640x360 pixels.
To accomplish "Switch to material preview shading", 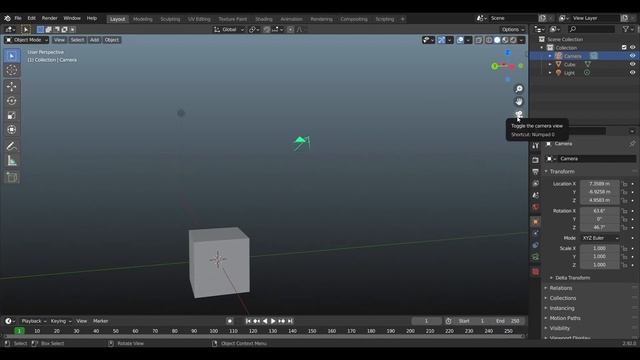I will (505, 40).
